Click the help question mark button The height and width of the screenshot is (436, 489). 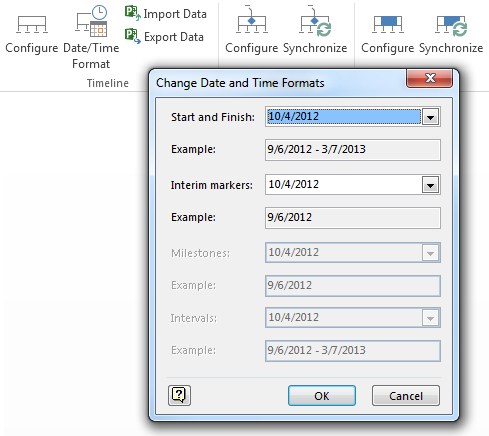pyautogui.click(x=179, y=395)
